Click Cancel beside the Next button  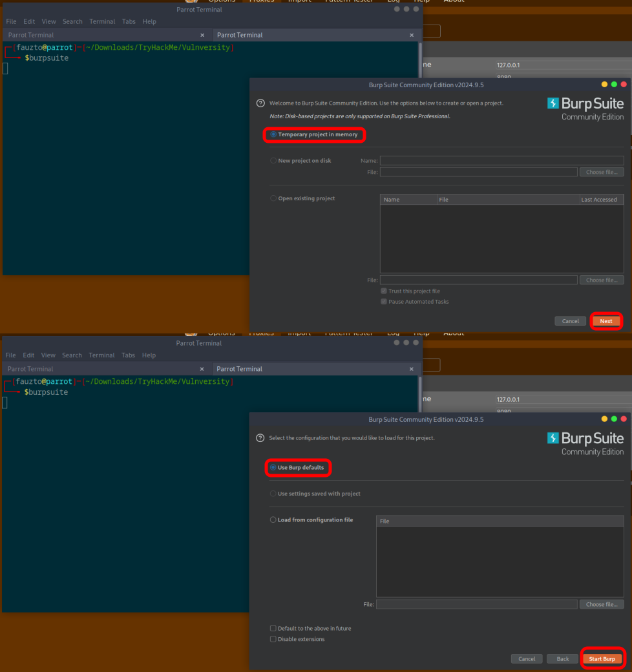pyautogui.click(x=571, y=321)
